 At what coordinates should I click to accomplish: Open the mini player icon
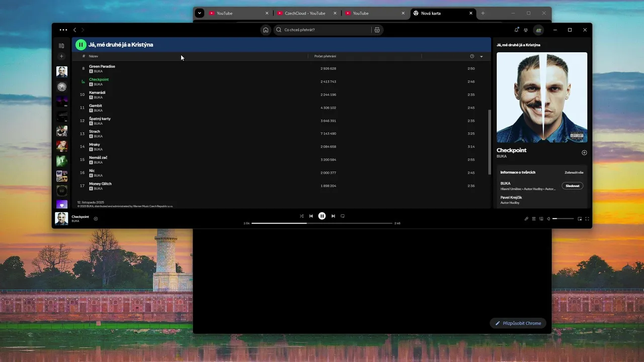(580, 219)
